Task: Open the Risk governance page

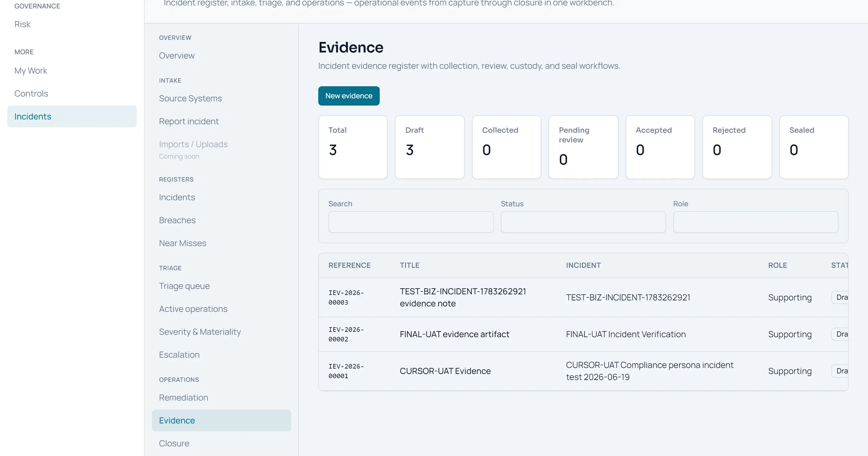Action: click(22, 24)
